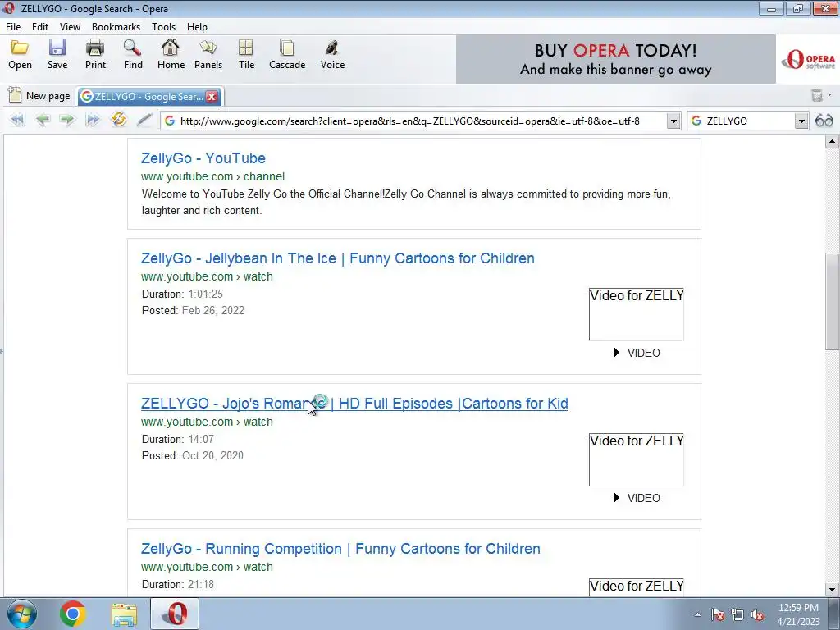The image size is (840, 630).
Task: Click the network tray icon
Action: click(737, 615)
